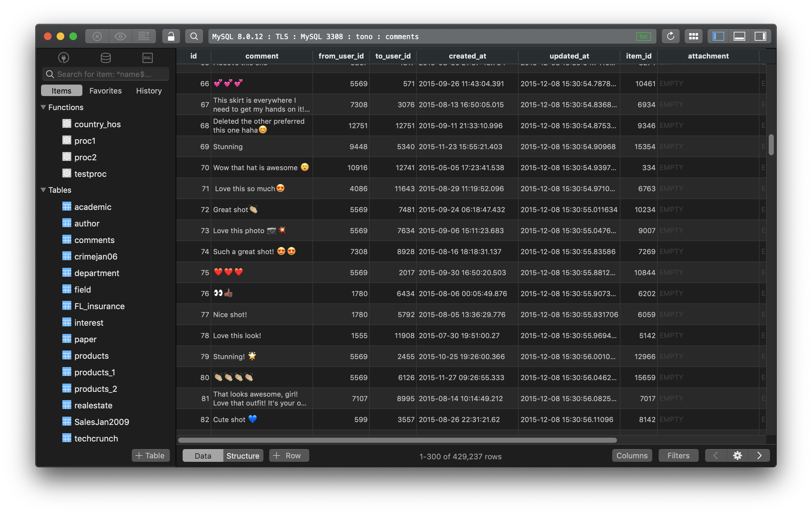Toggle the bottom console panel
This screenshot has height=514, width=812.
coord(739,36)
